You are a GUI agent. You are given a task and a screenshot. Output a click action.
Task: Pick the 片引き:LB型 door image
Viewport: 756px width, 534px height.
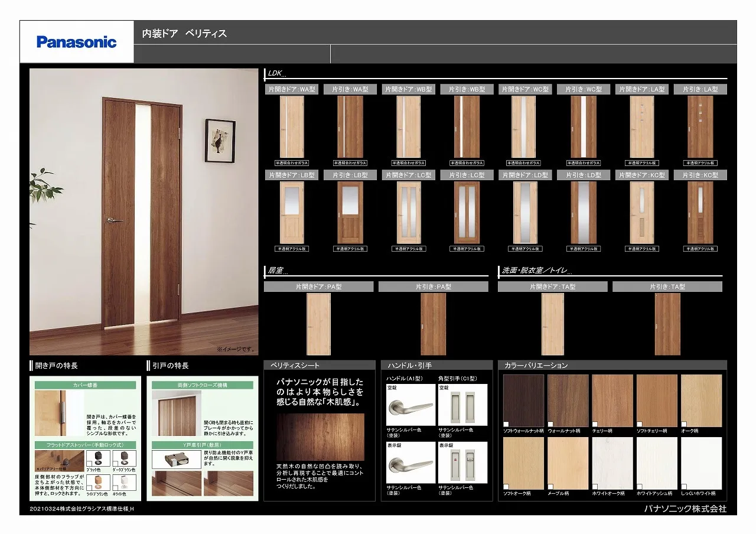[x=350, y=213]
